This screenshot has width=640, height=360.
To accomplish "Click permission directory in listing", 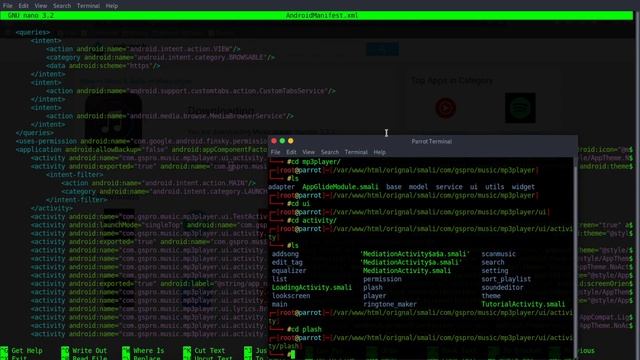I will (382, 279).
